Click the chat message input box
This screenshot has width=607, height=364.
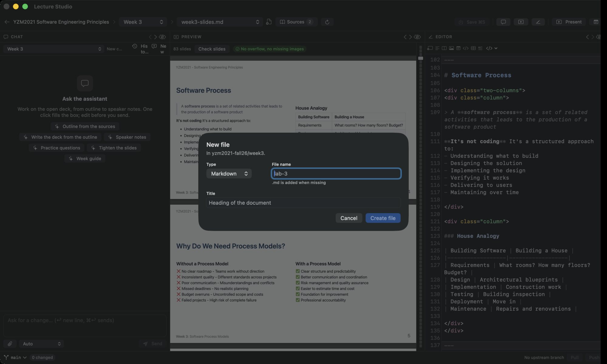point(85,326)
